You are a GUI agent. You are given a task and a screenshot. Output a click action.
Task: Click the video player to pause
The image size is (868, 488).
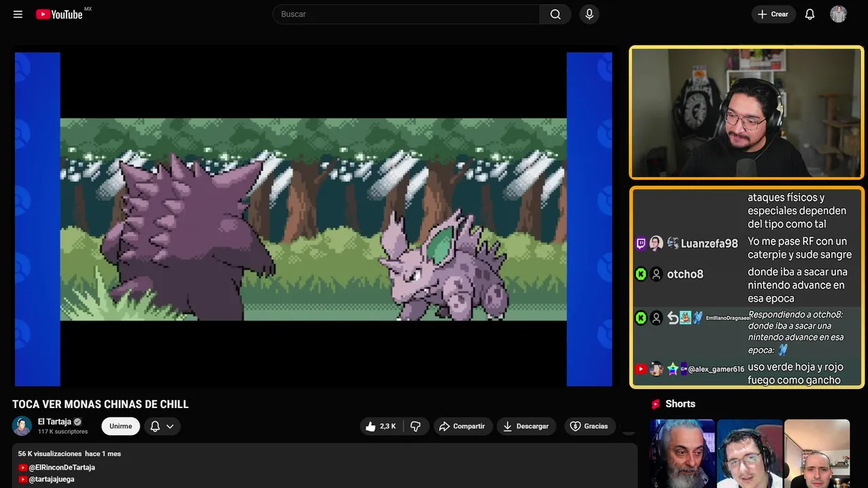click(313, 219)
